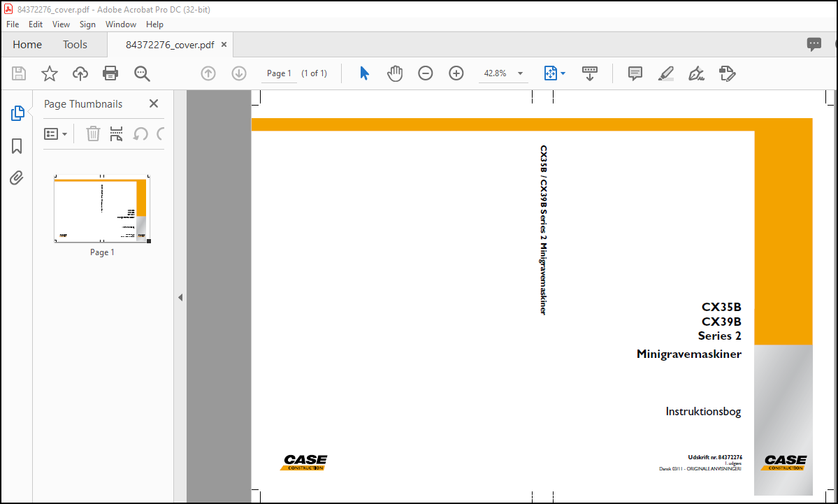838x504 pixels.
Task: Open the Attachments paperclip panel
Action: (17, 178)
